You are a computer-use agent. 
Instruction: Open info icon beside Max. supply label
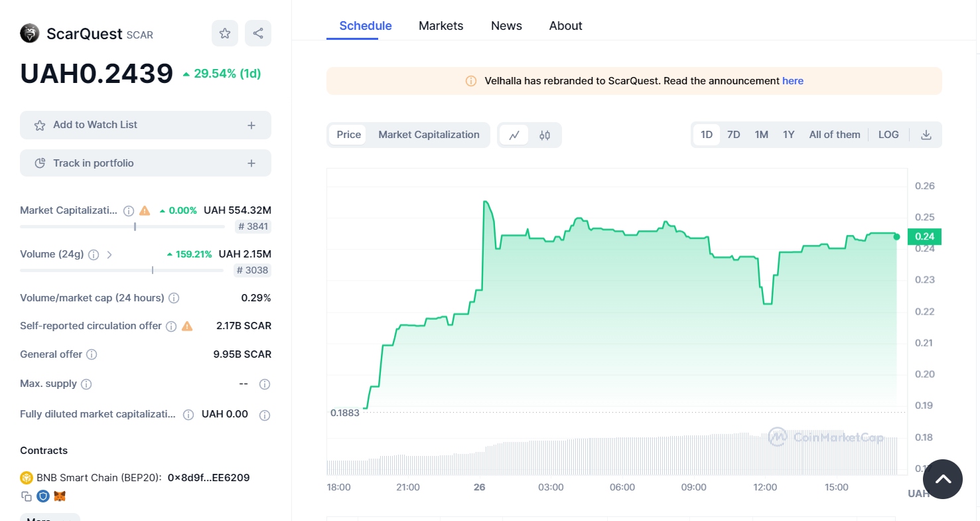pos(86,384)
